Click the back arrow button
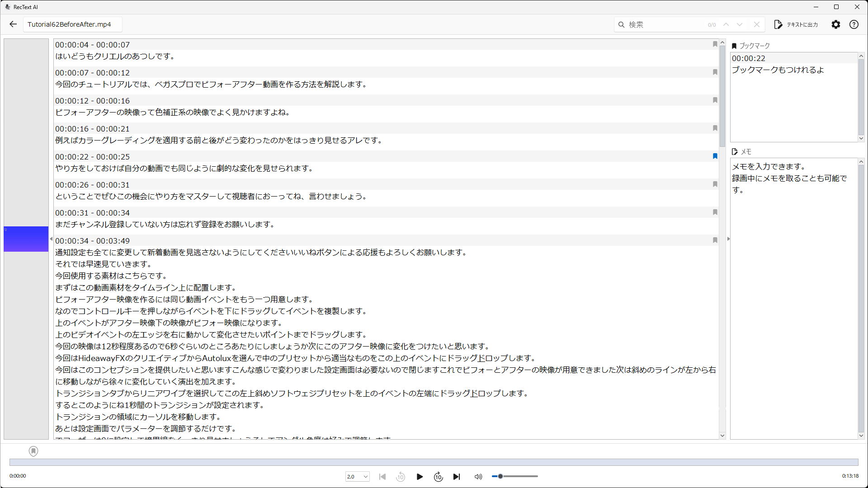The width and height of the screenshot is (868, 488). (13, 24)
